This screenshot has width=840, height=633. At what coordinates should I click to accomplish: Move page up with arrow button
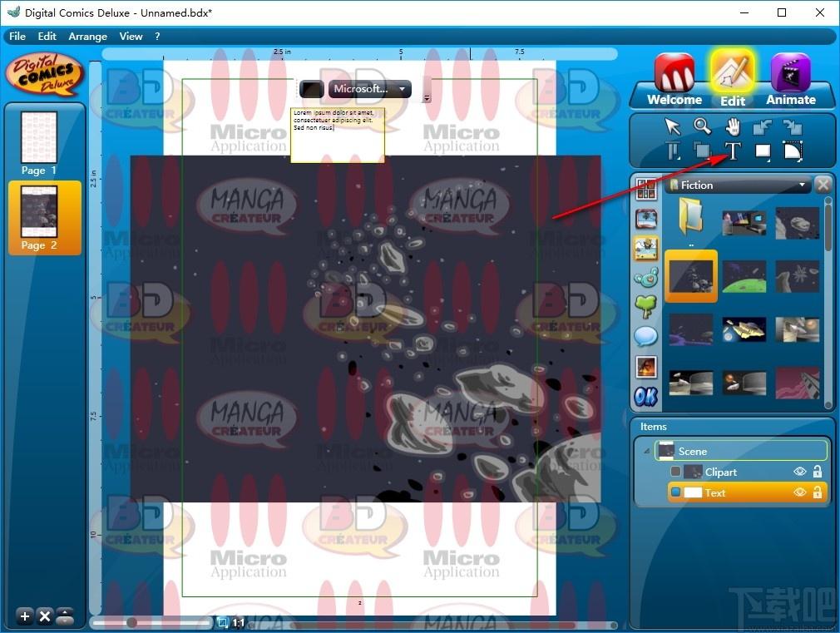65,612
